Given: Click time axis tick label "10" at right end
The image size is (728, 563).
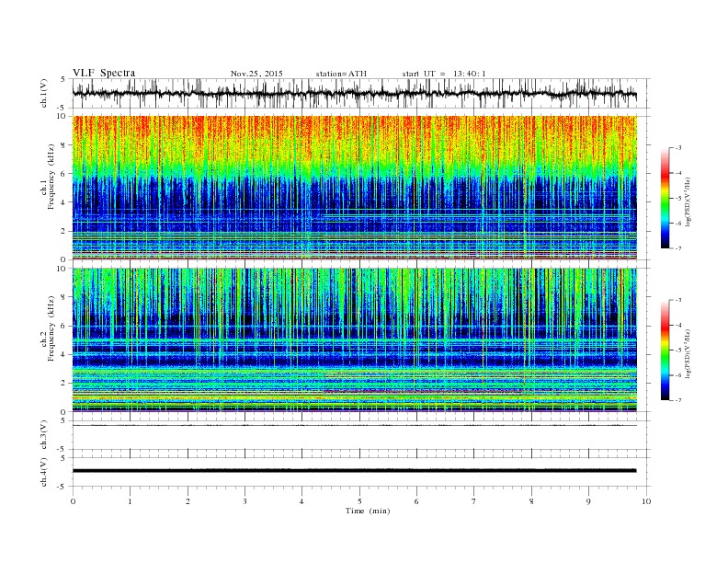Looking at the screenshot, I should point(646,501).
